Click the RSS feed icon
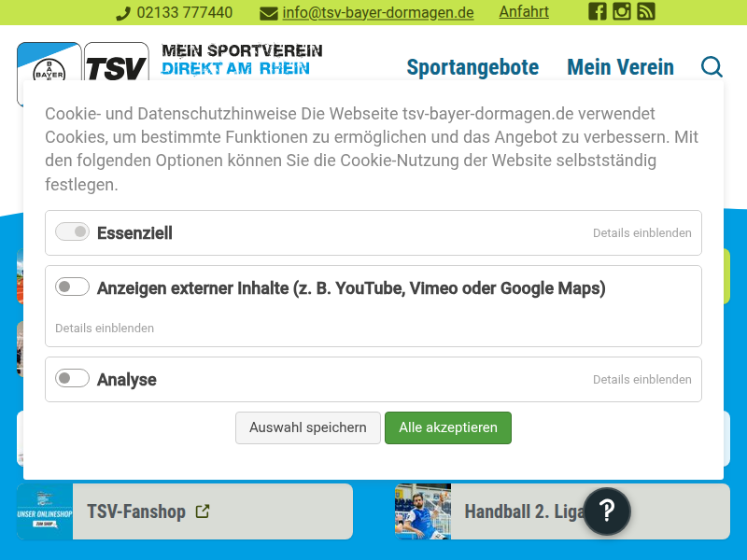The height and width of the screenshot is (560, 747). pos(645,12)
